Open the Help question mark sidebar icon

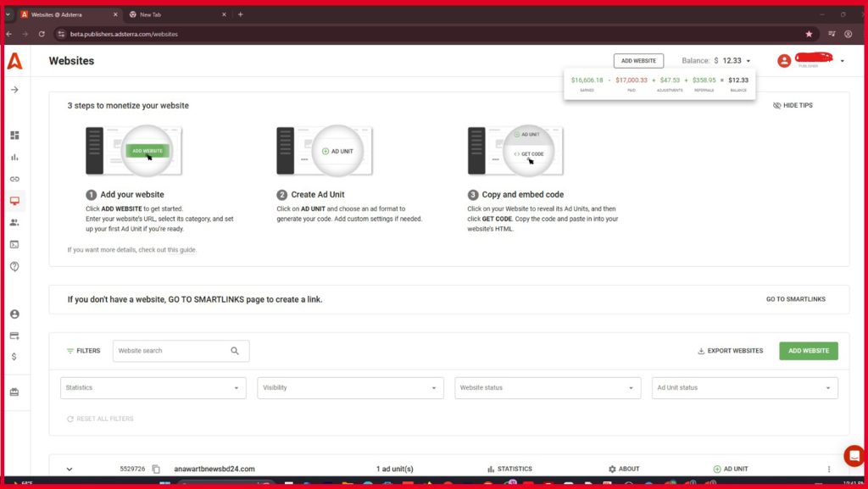14,266
